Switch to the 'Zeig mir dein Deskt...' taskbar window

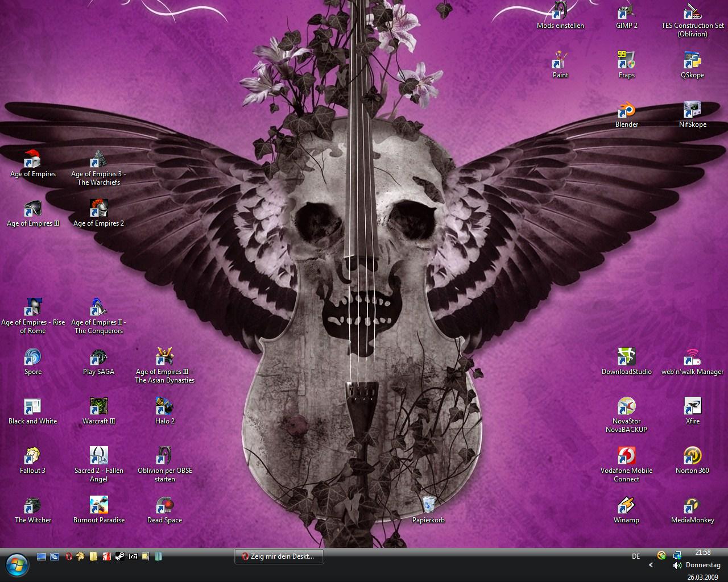coord(279,556)
